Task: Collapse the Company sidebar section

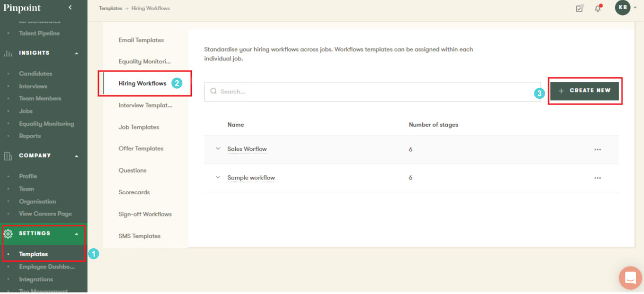Action: (x=76, y=156)
